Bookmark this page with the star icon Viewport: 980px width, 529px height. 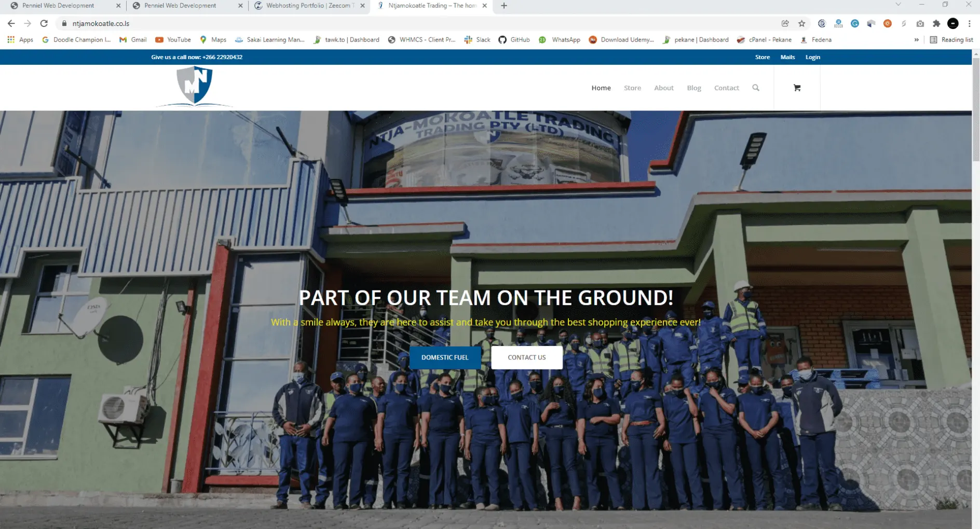pos(801,23)
